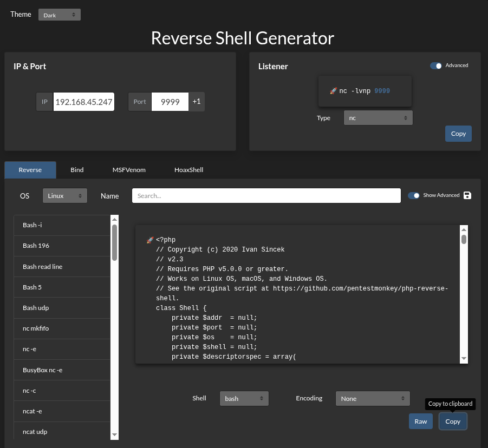
Task: Click the code box scrollbar thumb
Action: [x=464, y=239]
